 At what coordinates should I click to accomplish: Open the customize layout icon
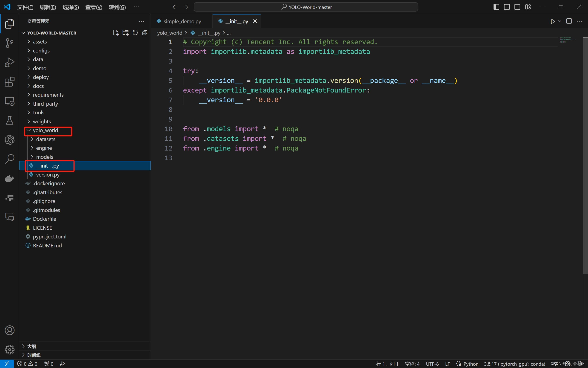tap(528, 7)
